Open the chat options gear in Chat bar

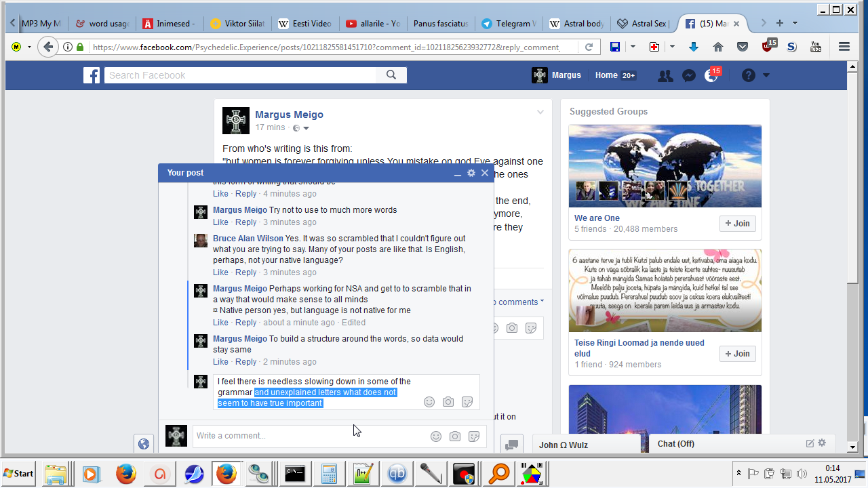point(822,443)
